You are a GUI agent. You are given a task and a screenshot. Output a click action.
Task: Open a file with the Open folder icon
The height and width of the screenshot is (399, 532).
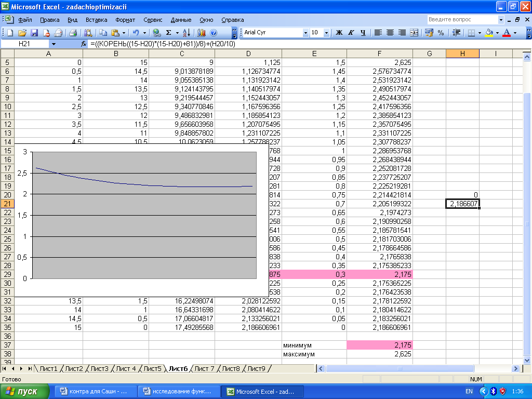[22, 32]
